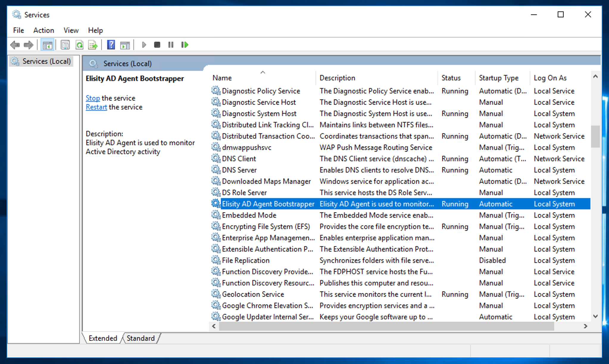Close the Services window
609x364 pixels.
click(588, 14)
